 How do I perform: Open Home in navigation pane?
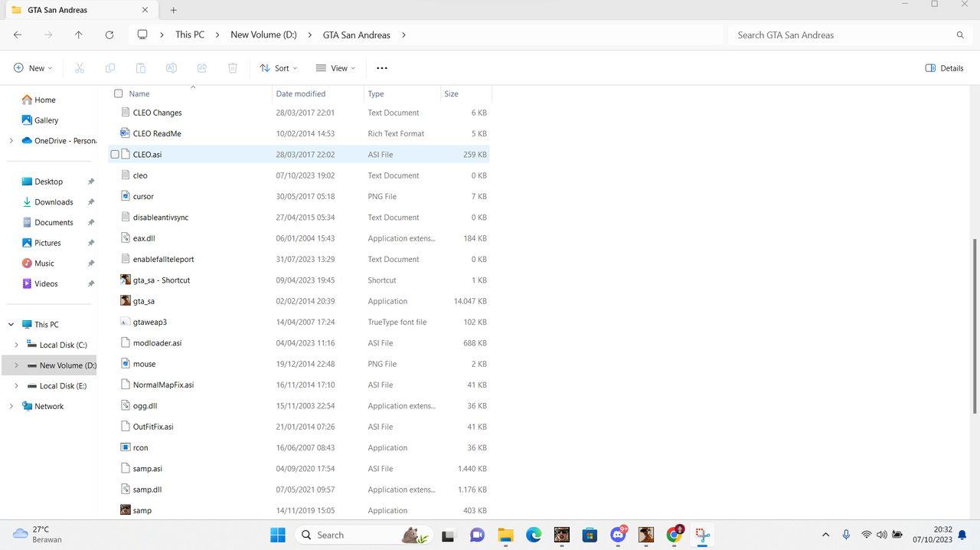[x=38, y=100]
